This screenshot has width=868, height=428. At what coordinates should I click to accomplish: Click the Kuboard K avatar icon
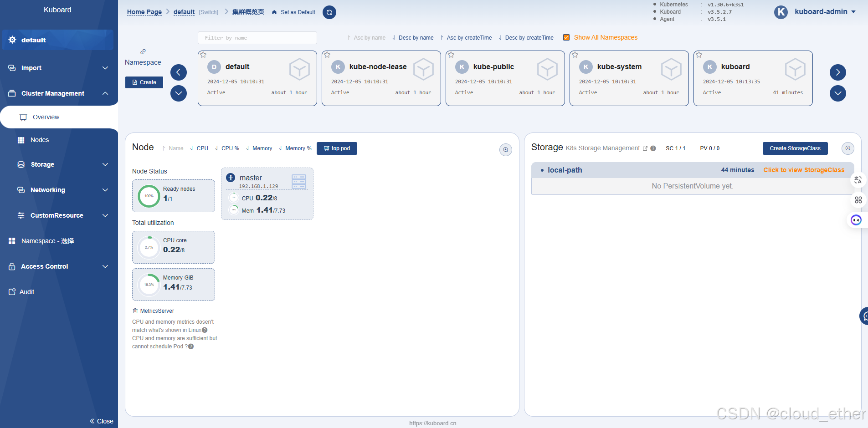(781, 12)
